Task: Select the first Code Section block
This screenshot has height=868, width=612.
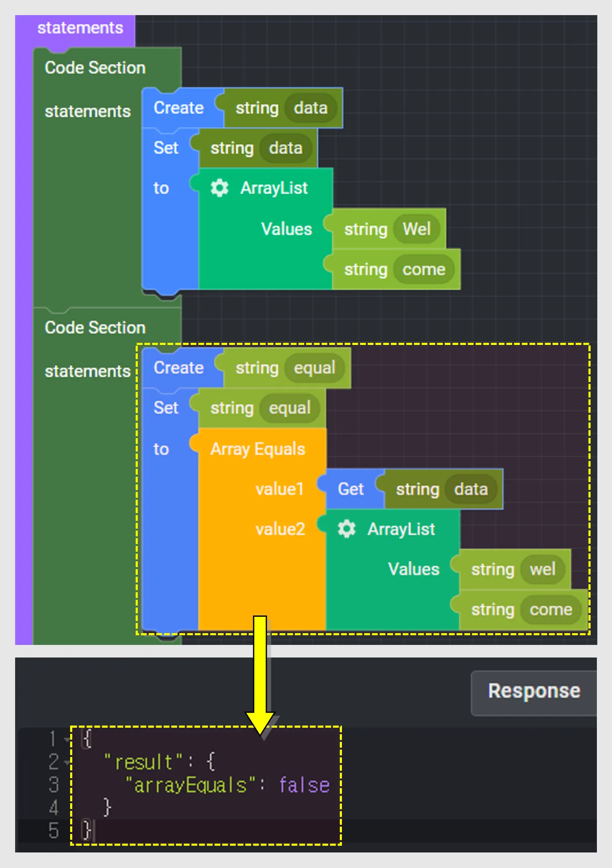Action: (x=95, y=68)
